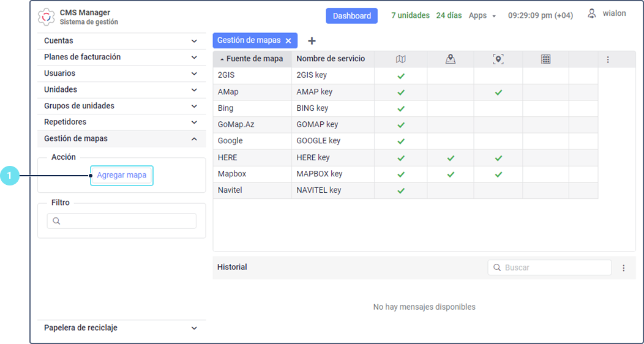Expand the Cuentas section
This screenshot has height=344, width=644.
pos(121,41)
